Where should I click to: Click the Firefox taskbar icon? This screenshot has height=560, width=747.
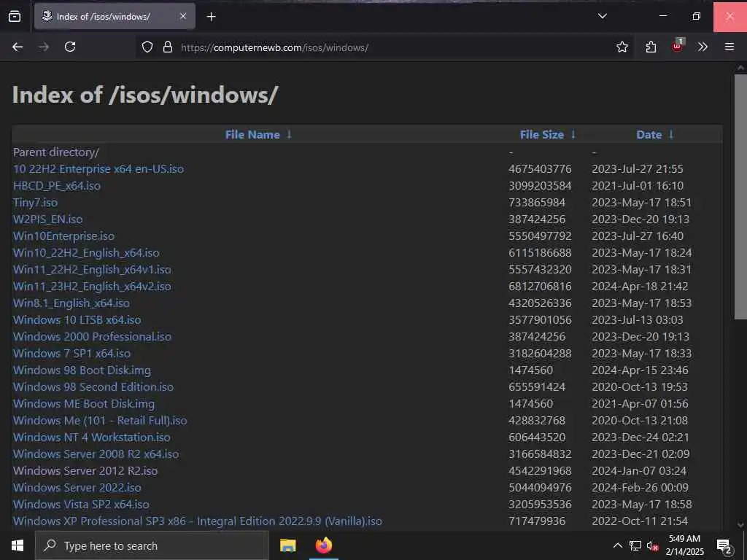324,545
